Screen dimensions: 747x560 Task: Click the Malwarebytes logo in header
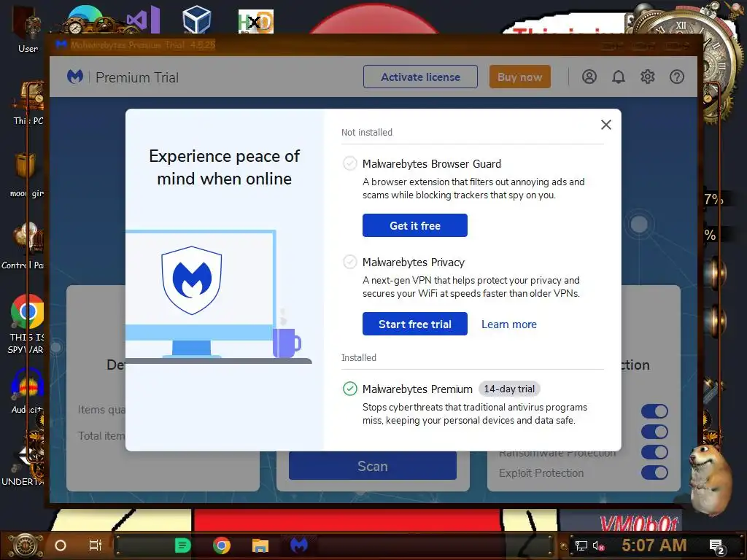pyautogui.click(x=75, y=76)
